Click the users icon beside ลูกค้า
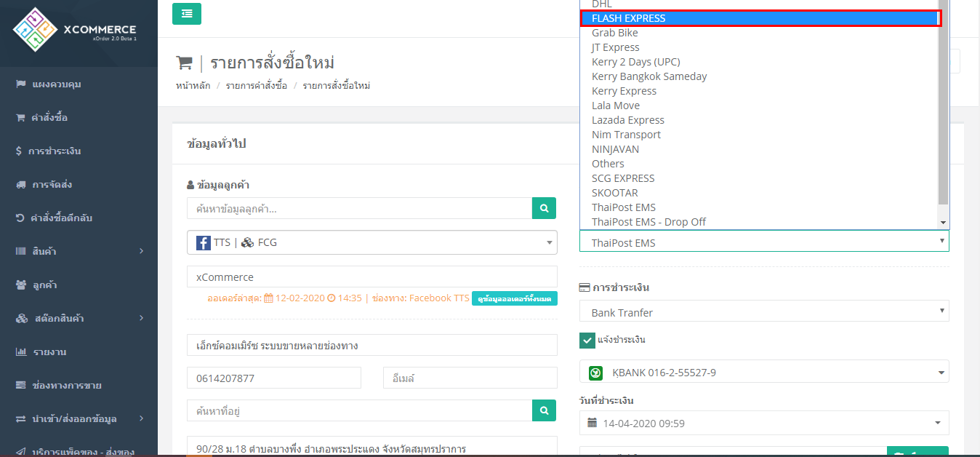This screenshot has width=980, height=457. click(x=21, y=285)
